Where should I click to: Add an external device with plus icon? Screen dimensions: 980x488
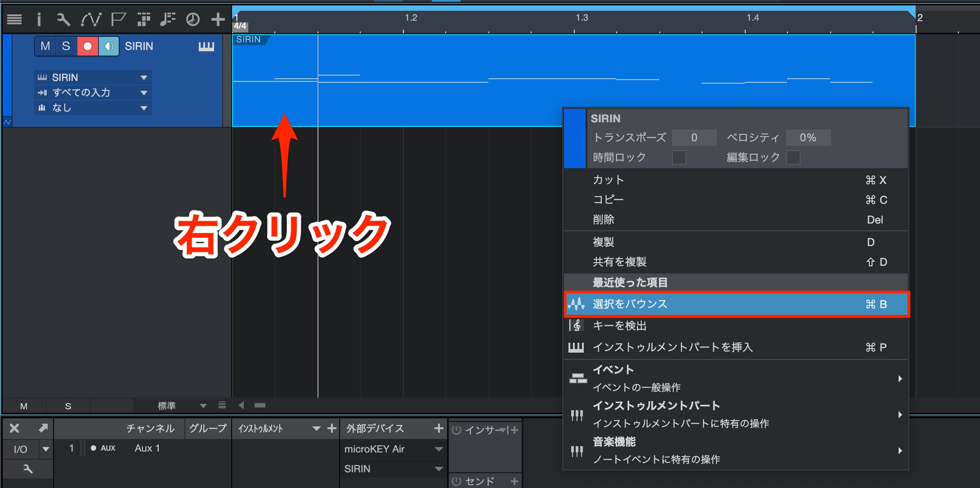[x=439, y=428]
